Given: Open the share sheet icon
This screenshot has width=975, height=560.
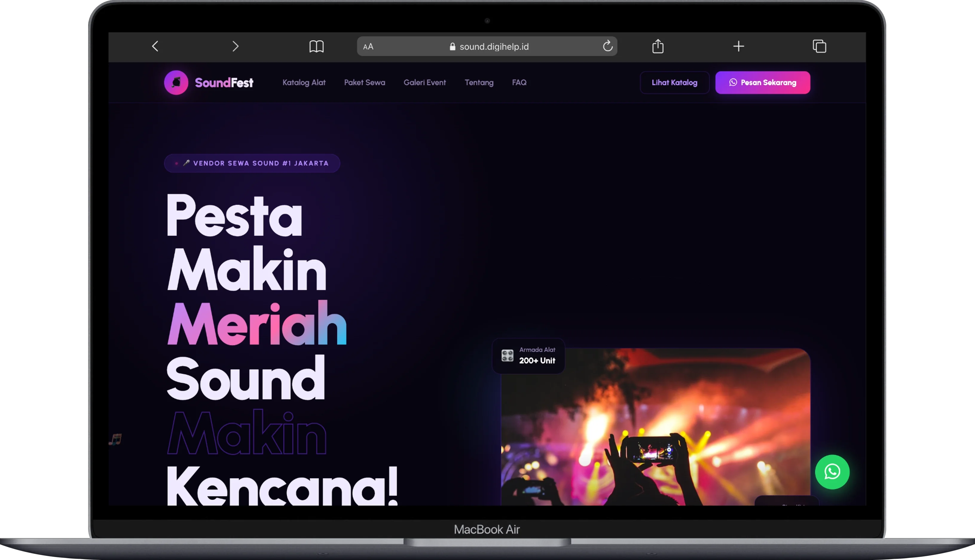Looking at the screenshot, I should [658, 46].
